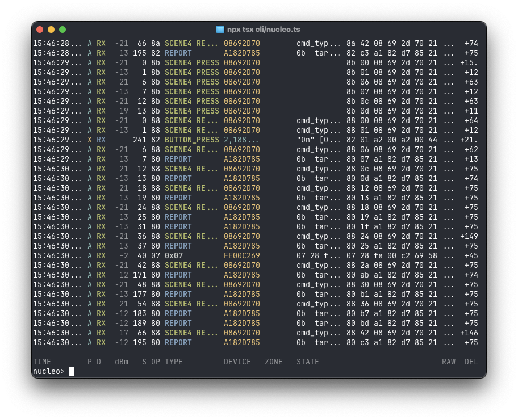Select device ID FE00C269
518x420 pixels.
tap(242, 256)
